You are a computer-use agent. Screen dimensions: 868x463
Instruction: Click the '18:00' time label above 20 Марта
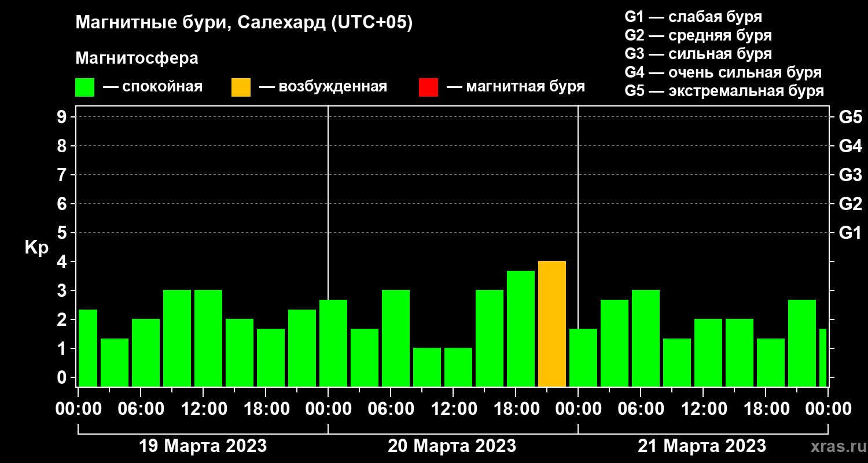[x=516, y=409]
